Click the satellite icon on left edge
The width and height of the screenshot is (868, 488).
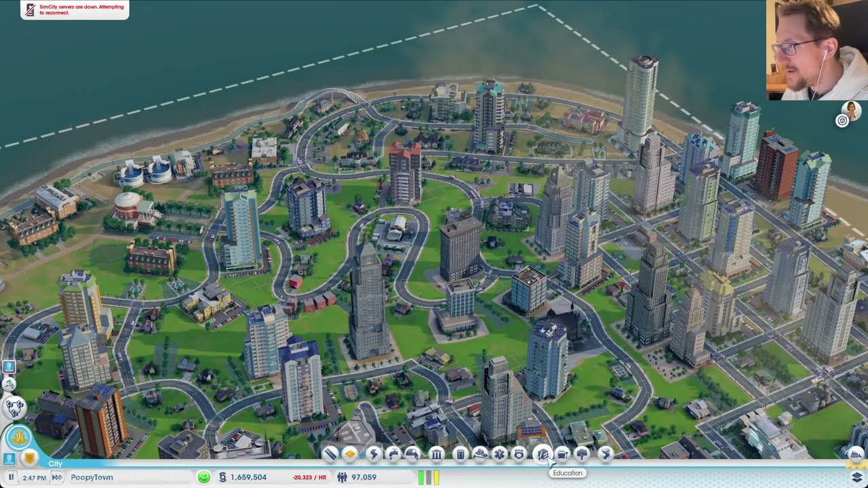[x=9, y=384]
